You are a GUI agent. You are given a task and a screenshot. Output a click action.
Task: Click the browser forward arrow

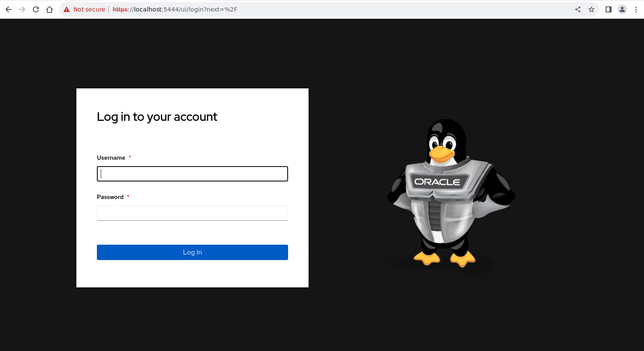(x=22, y=9)
